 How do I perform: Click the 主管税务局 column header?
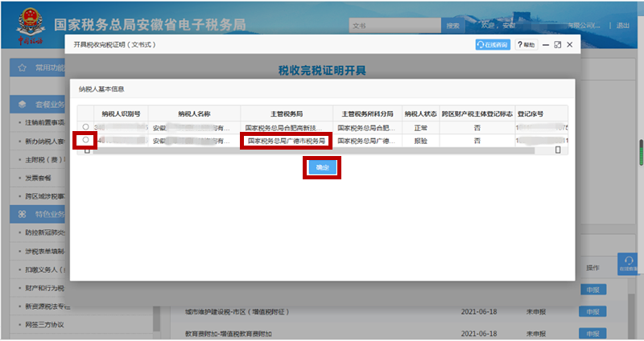click(287, 113)
